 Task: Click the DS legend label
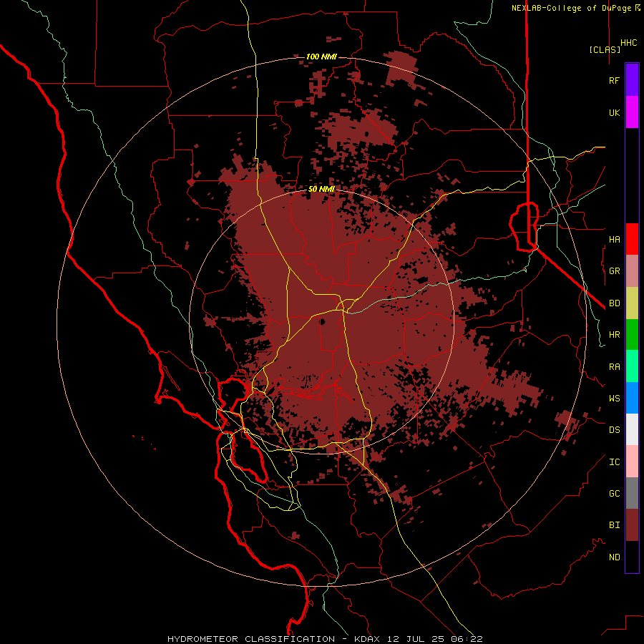[x=614, y=430]
